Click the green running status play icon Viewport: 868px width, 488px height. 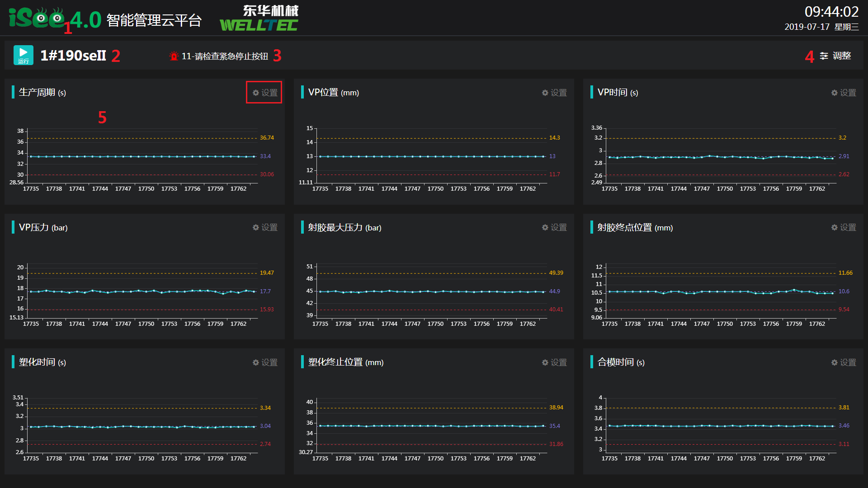pos(23,55)
